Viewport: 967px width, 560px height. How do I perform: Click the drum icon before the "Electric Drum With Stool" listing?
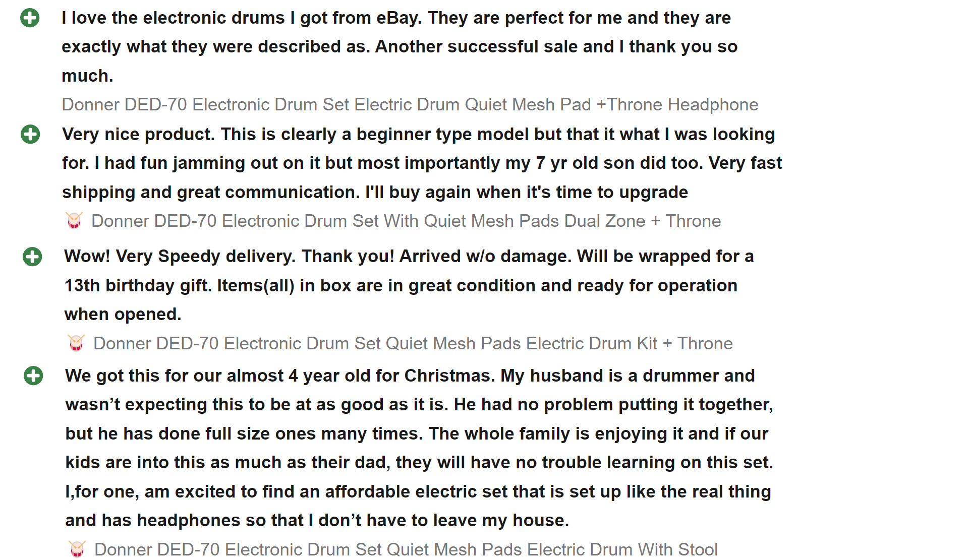[x=77, y=549]
